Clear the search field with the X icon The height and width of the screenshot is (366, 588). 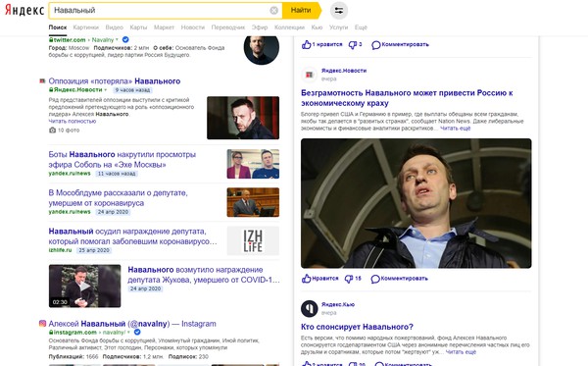point(274,11)
